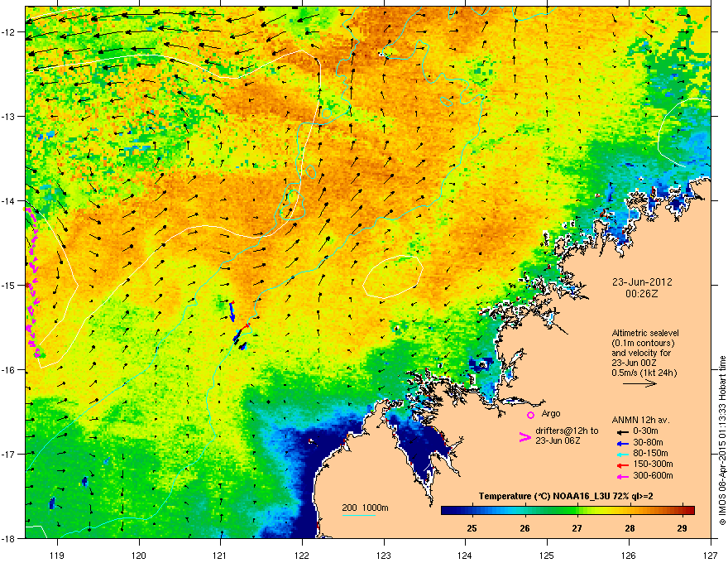Click the '(0.1m contours)' caption line
The width and height of the screenshot is (728, 563).
point(643,344)
